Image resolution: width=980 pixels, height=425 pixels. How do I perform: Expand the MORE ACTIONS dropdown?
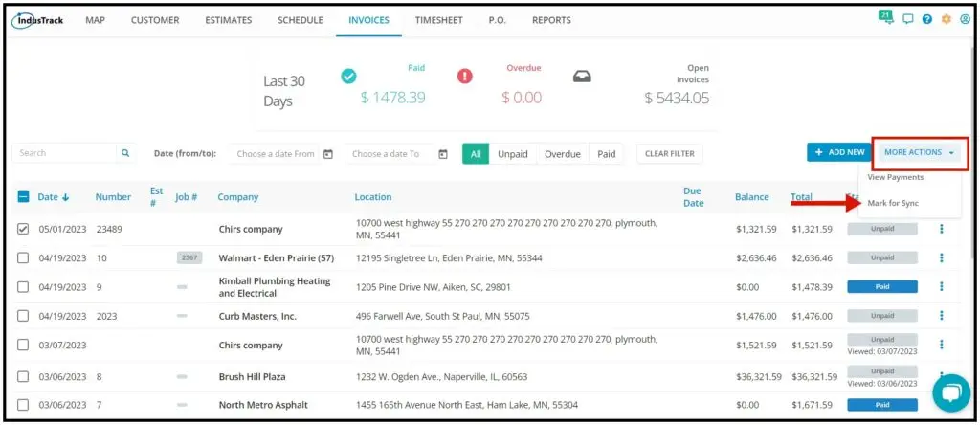(x=920, y=152)
